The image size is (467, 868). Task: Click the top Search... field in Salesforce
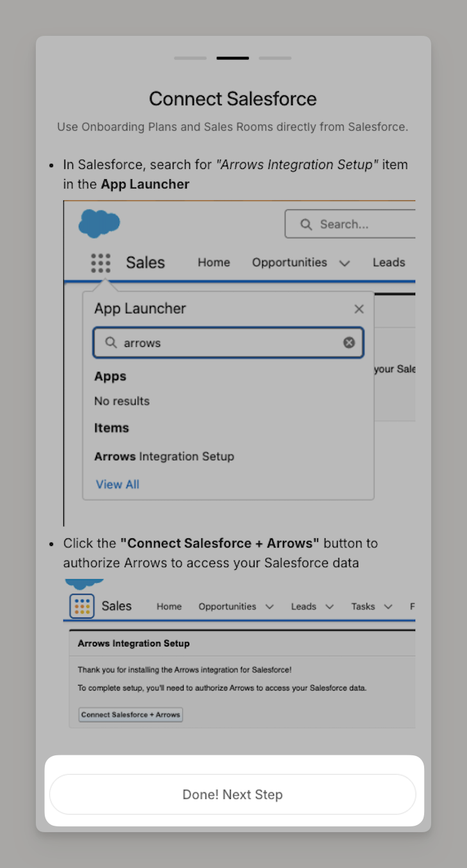350,224
